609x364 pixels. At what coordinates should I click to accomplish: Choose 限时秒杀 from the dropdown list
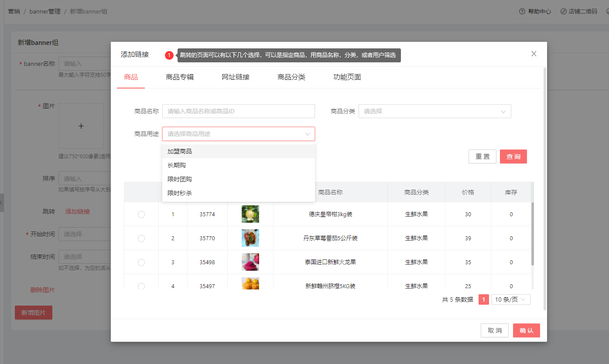tap(180, 193)
